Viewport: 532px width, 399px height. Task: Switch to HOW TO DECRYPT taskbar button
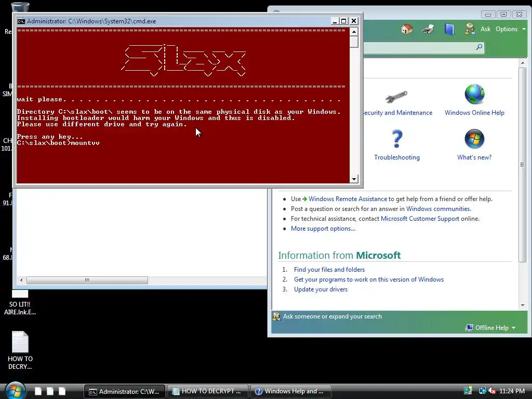[x=208, y=392]
